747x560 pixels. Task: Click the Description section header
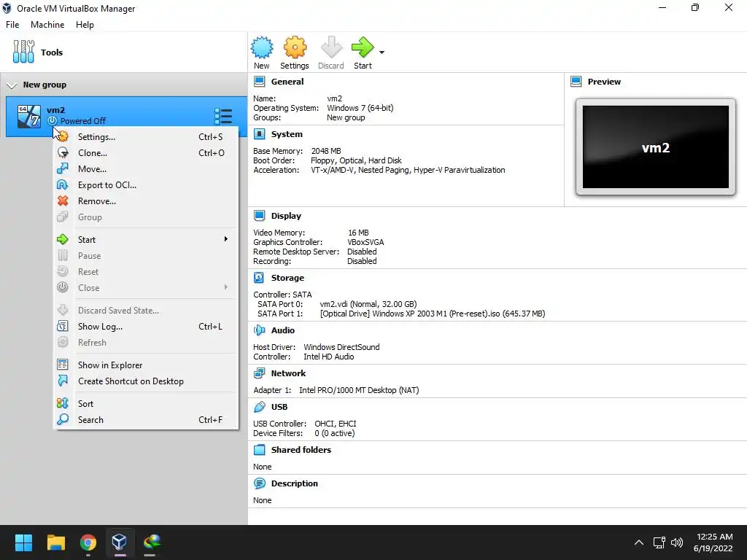pyautogui.click(x=295, y=484)
